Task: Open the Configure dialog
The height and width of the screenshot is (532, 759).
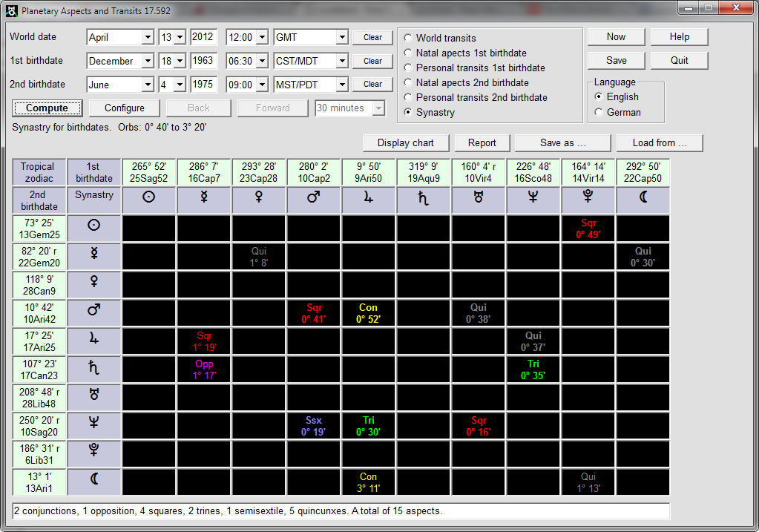Action: tap(125, 108)
